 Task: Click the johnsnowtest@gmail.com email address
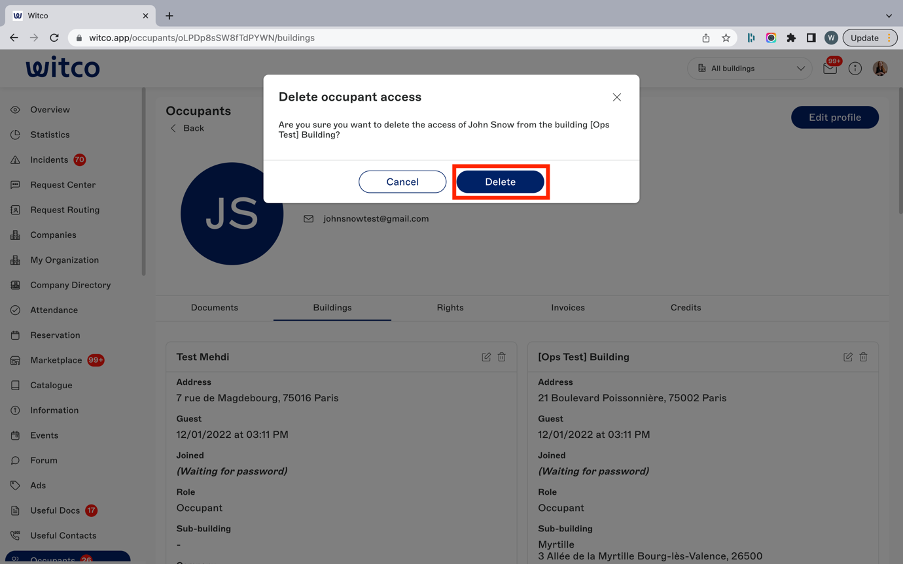[376, 219]
